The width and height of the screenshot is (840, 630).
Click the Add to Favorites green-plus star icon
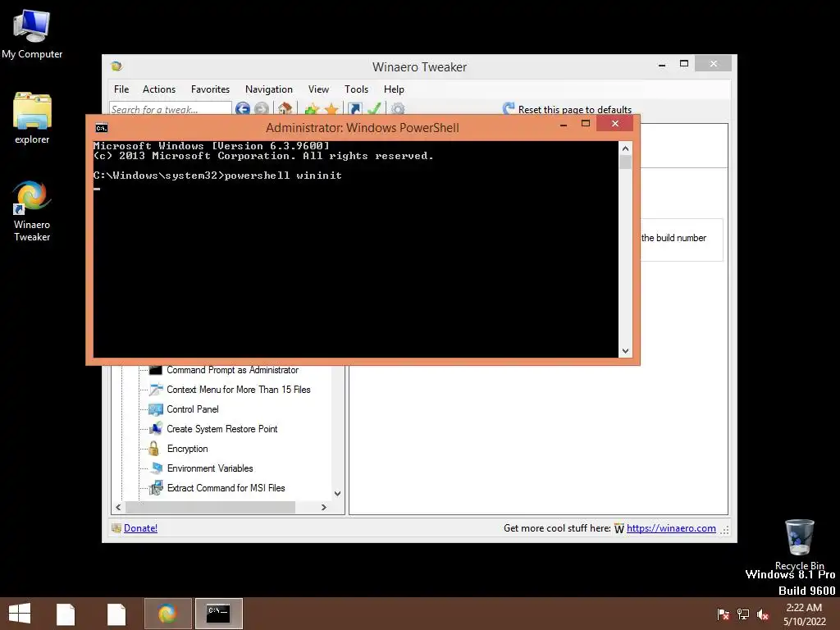[311, 109]
